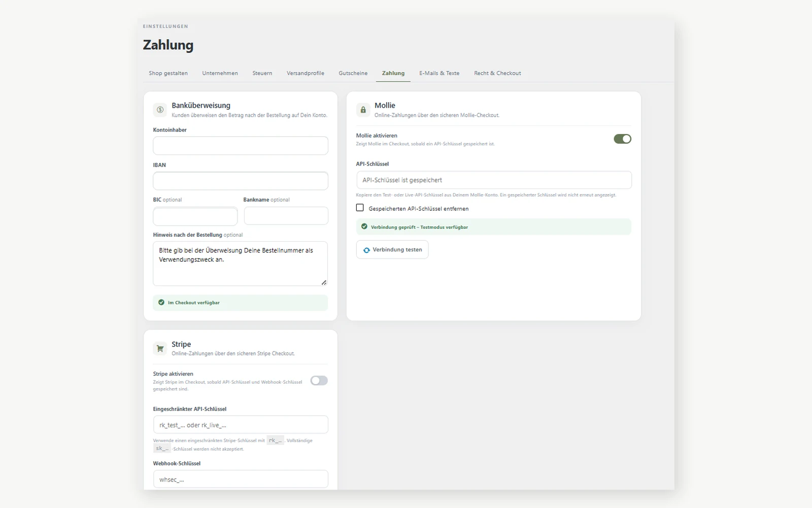Click the Zahlung page heading
This screenshot has height=508, width=812.
click(x=168, y=45)
